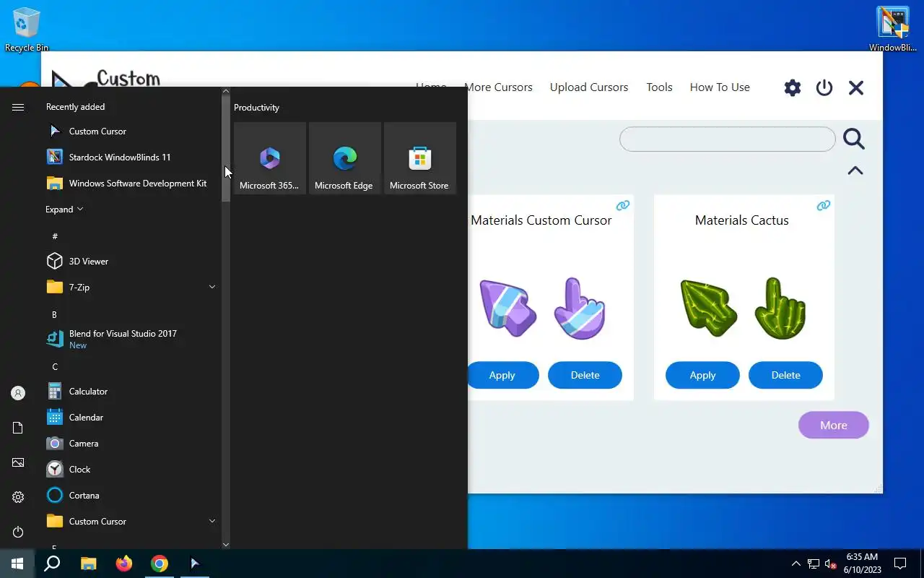Open taskbar search magnifier
Image resolution: width=924 pixels, height=578 pixels.
coord(52,564)
